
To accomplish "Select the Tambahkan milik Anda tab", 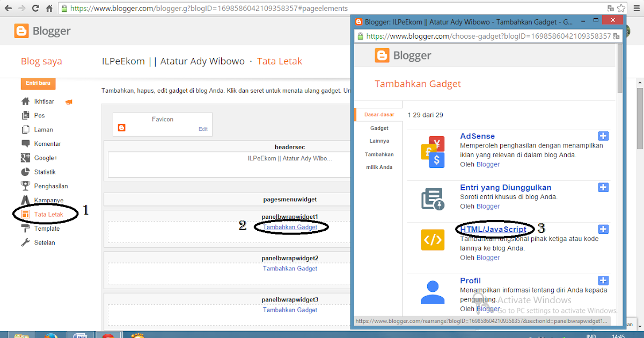I will pos(379,161).
